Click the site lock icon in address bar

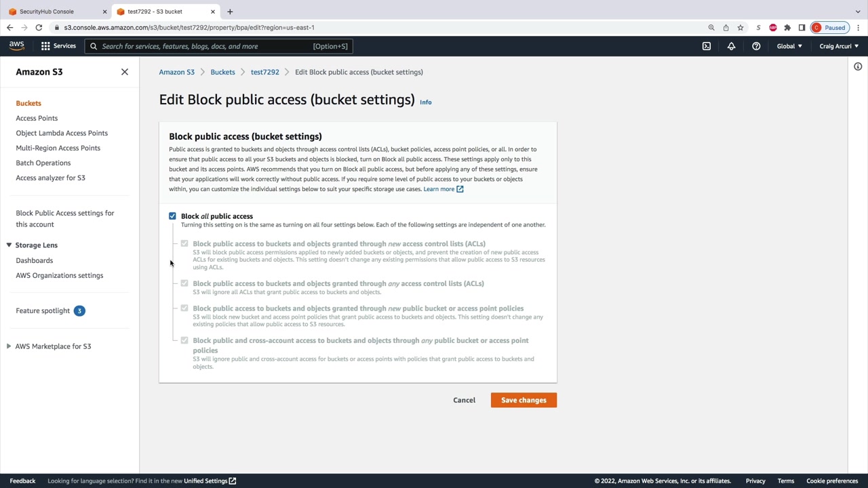pos(58,28)
